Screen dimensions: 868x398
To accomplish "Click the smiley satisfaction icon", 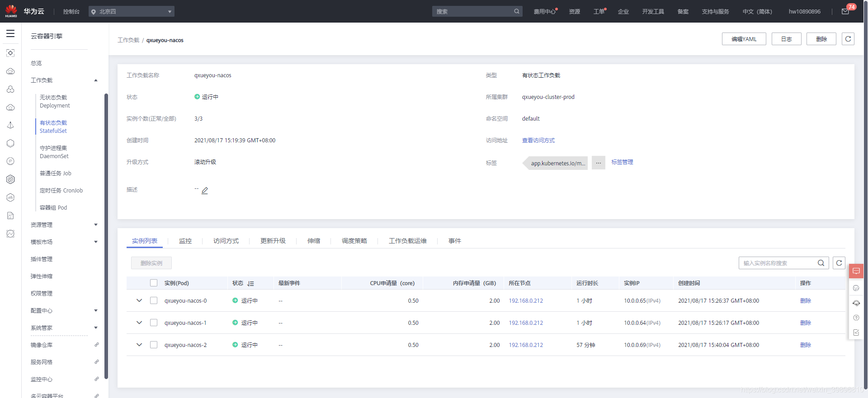I will [856, 288].
